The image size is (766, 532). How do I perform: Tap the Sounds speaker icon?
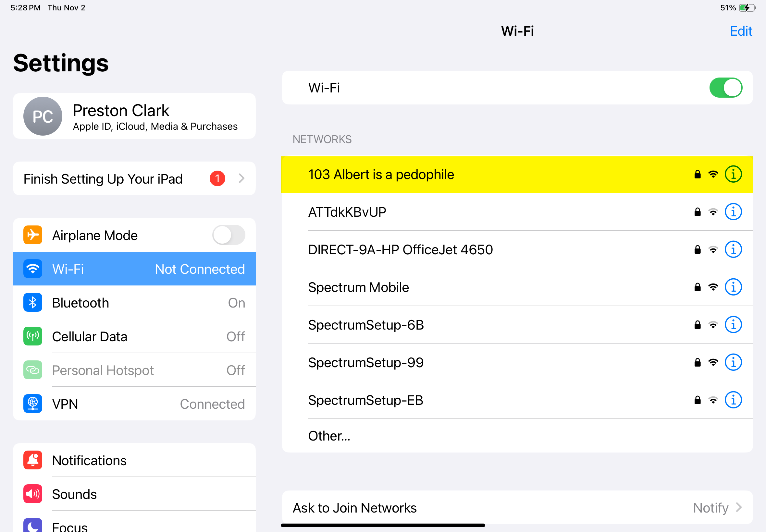(33, 494)
